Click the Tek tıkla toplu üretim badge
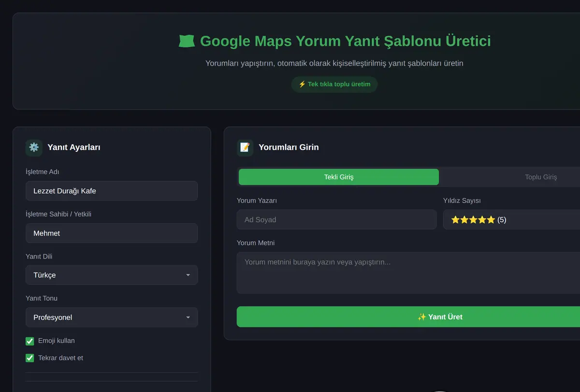Screen dimensions: 580x392 click(334, 84)
